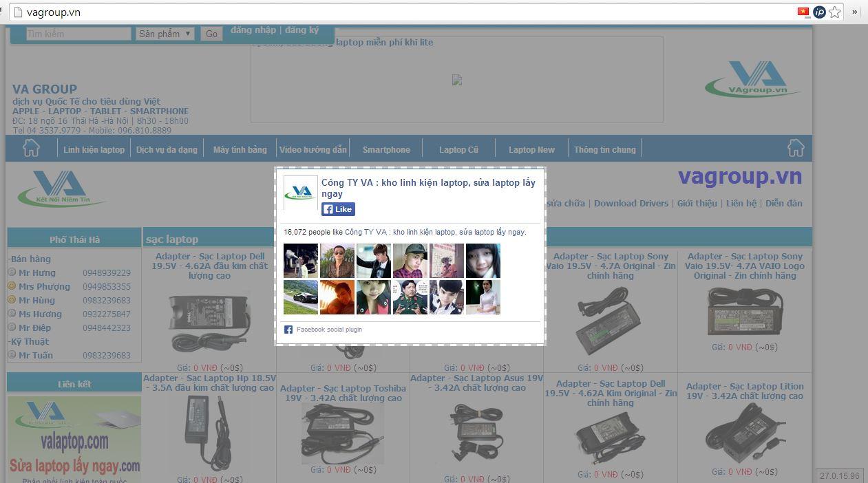
Task: Click the house icon at the navigation bar's far end
Action: pos(796,148)
